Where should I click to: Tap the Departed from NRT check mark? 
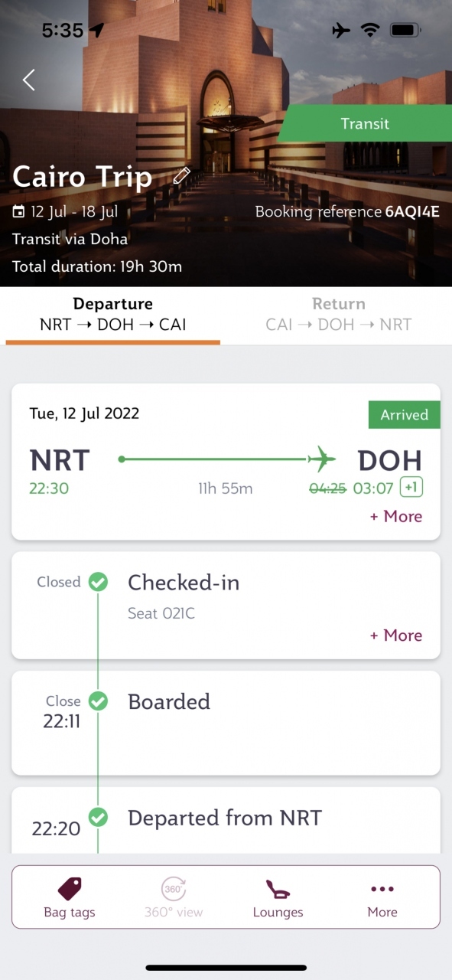[x=98, y=817]
